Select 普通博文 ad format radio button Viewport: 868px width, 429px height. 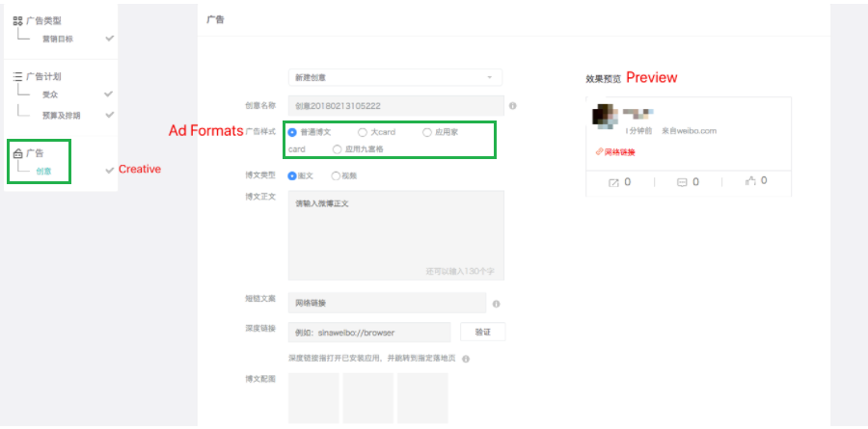pyautogui.click(x=292, y=132)
